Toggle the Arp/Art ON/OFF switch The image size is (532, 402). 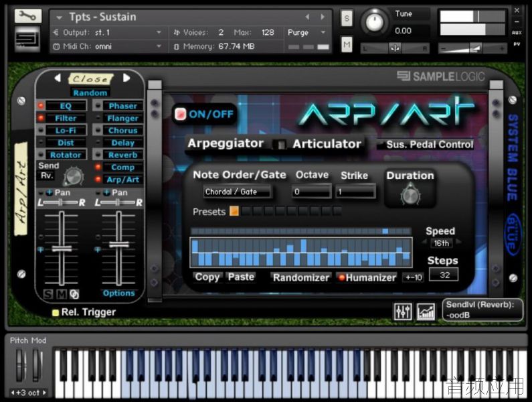click(x=180, y=114)
